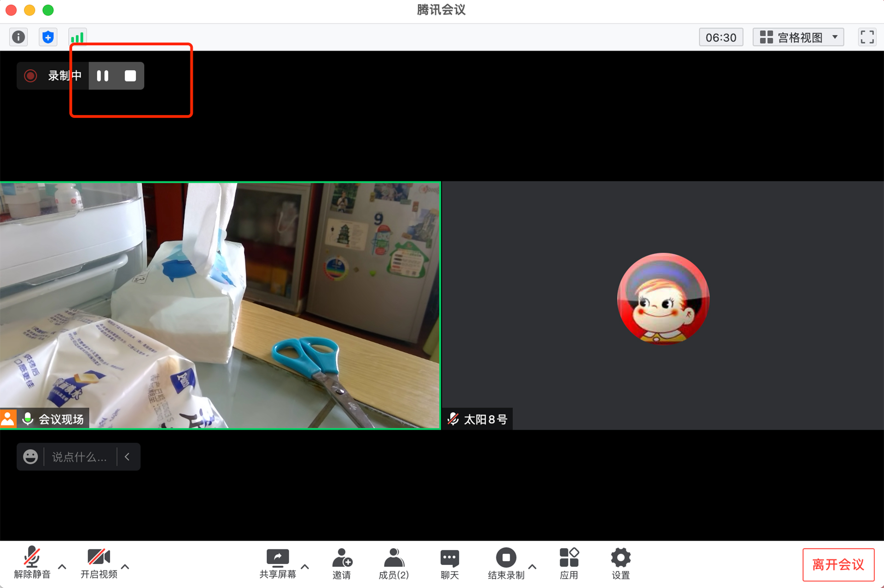Turn on camera via 开启视频
Viewport: 884px width, 588px height.
pos(99,563)
